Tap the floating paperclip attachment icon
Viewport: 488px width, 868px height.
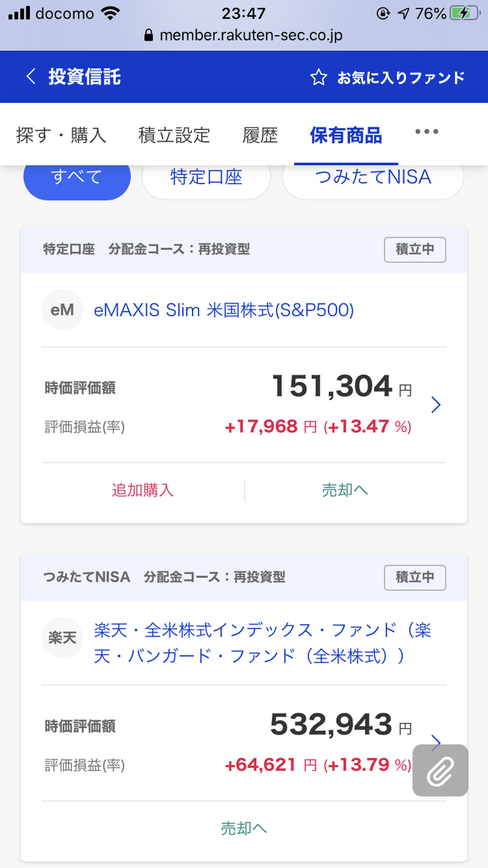tap(441, 770)
